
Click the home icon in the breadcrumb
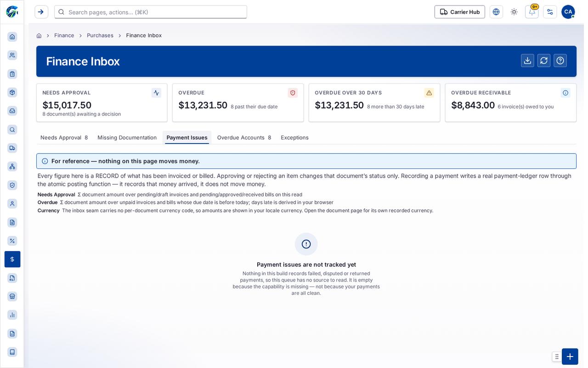point(39,35)
